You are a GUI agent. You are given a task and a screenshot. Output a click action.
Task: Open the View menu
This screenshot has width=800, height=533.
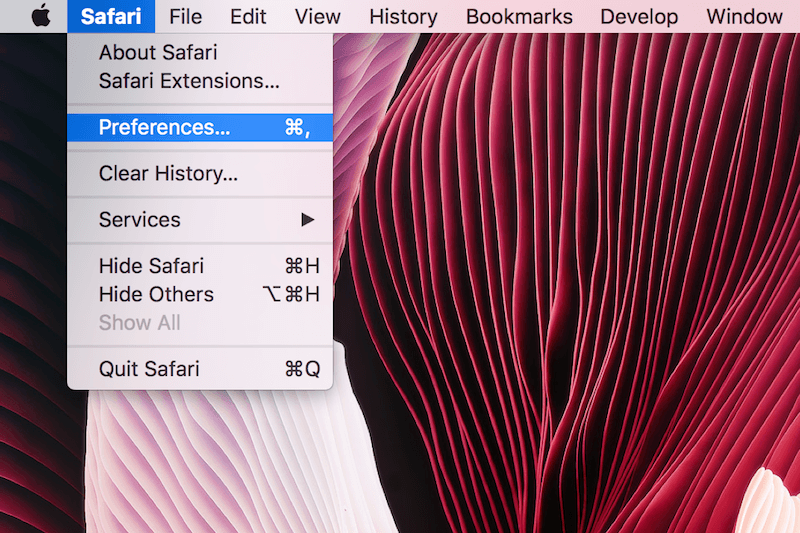317,17
